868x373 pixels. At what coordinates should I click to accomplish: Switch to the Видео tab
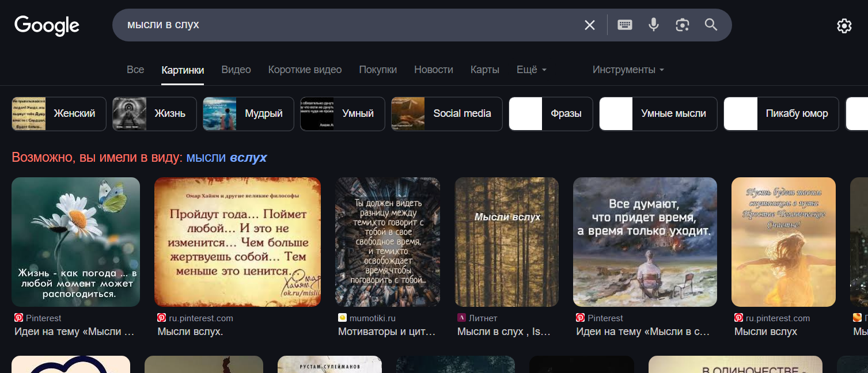236,70
